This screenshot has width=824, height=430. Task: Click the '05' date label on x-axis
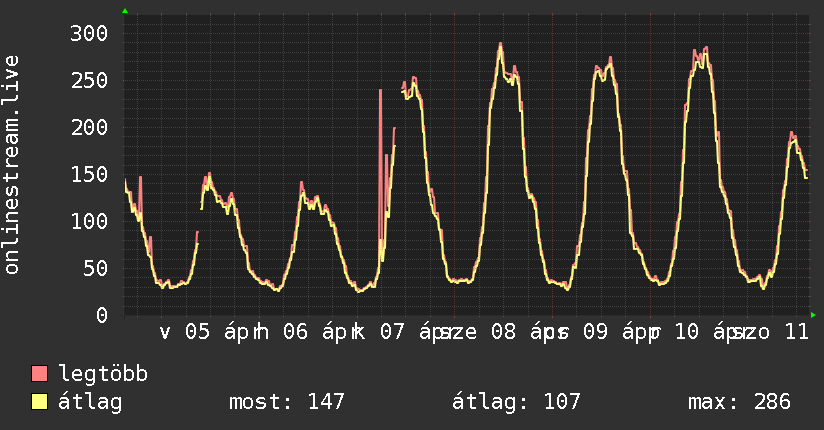pyautogui.click(x=198, y=332)
